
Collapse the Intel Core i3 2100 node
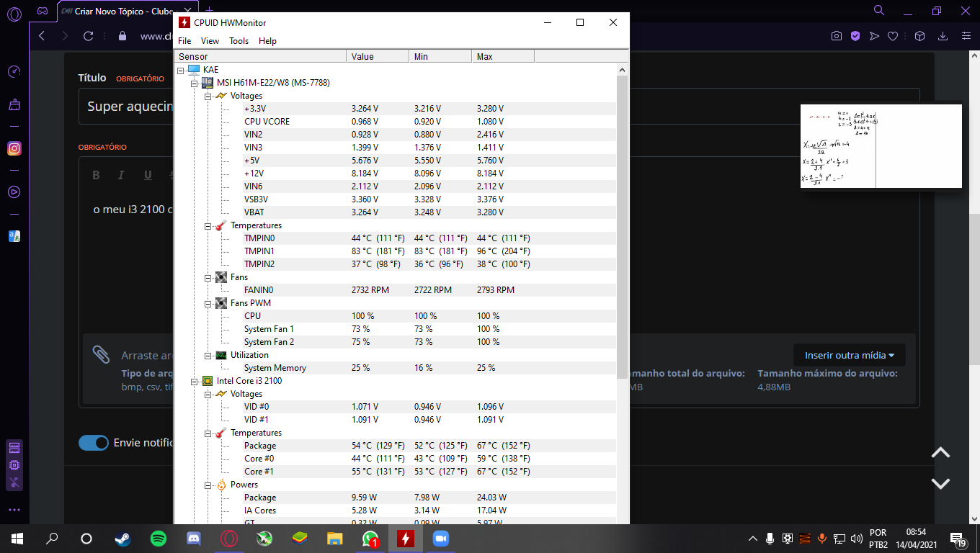coord(195,381)
